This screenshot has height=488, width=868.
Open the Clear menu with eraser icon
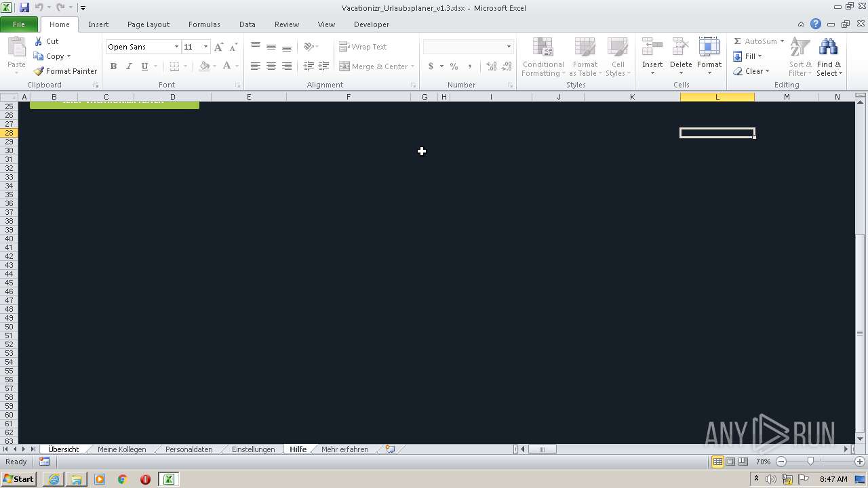[x=751, y=71]
